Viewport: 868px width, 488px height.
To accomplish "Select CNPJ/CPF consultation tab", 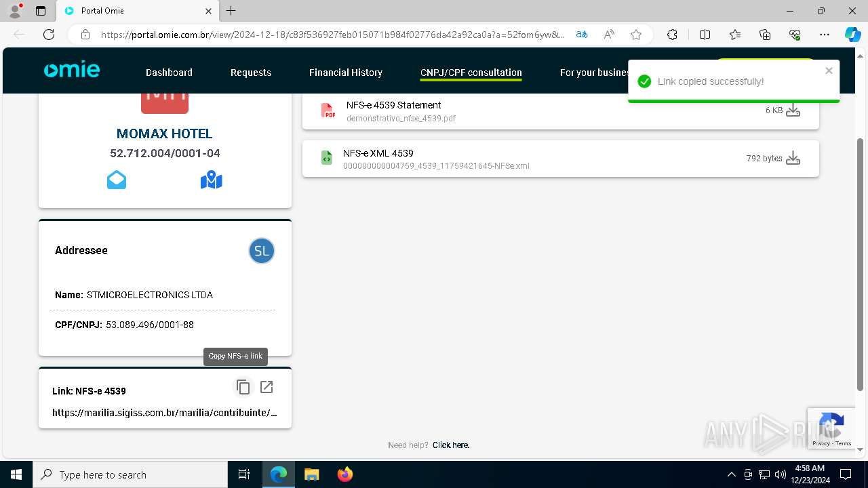I will (471, 73).
